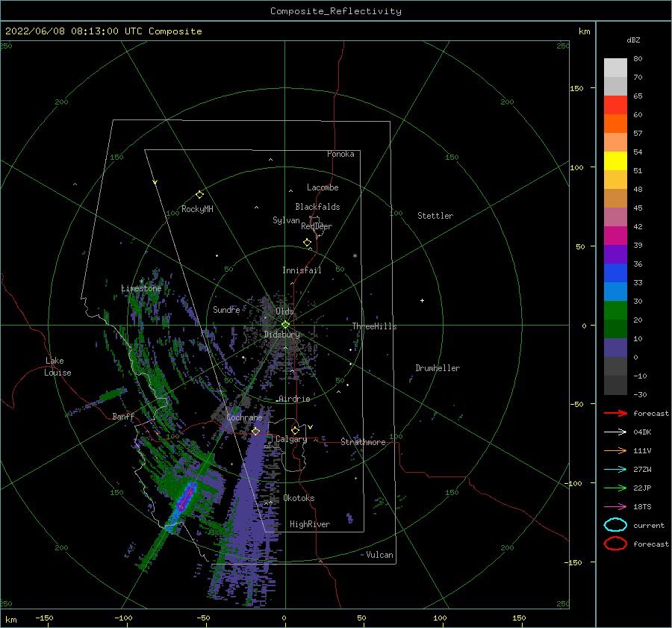Click the Vulcan city label
The height and width of the screenshot is (628, 672).
(380, 555)
